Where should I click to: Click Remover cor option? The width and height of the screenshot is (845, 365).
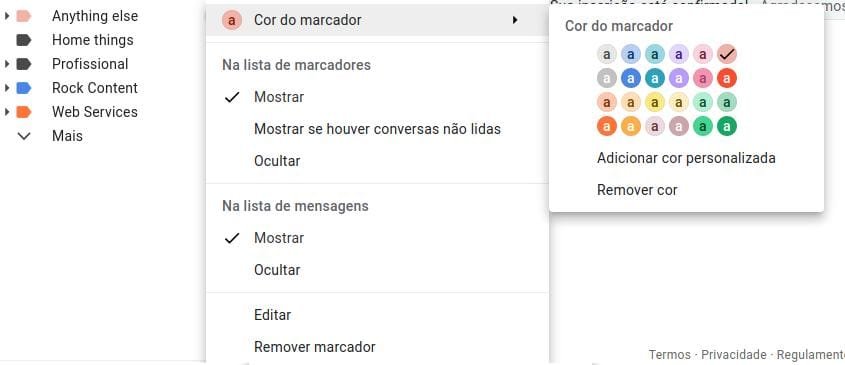637,190
